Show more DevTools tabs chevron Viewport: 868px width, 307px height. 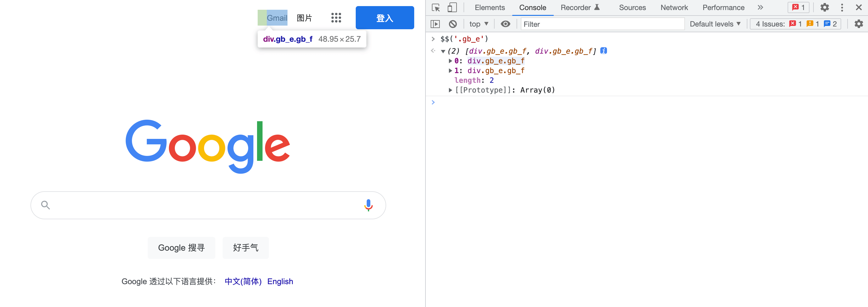coord(760,7)
